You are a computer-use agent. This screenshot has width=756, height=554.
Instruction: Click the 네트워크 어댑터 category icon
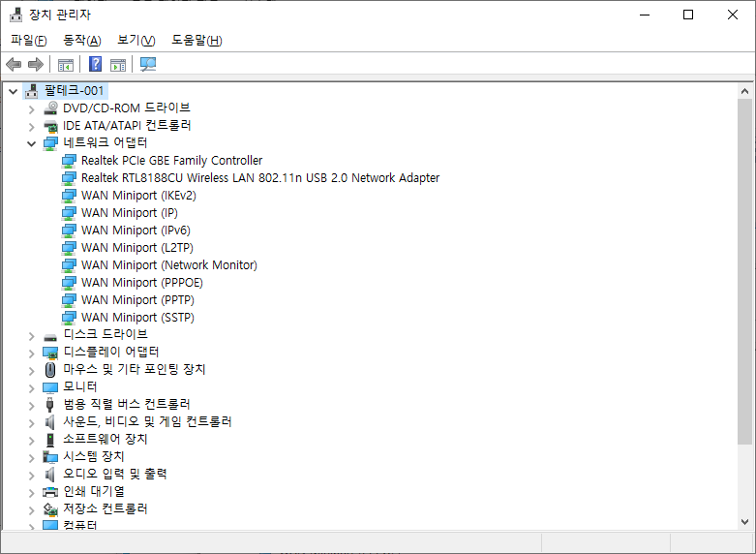(x=50, y=143)
